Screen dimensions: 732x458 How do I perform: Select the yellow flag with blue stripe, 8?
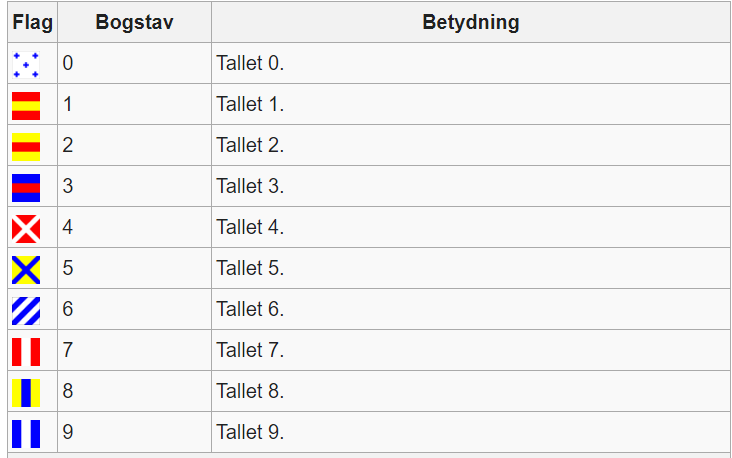26,393
